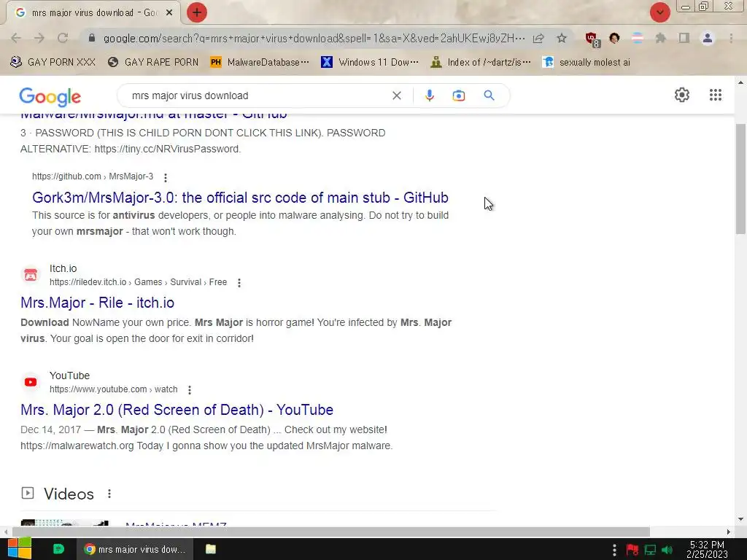Click the 'https://github.com › MrsMajor-3' breadcrumb
Viewport: 747px width, 560px height.
click(93, 176)
